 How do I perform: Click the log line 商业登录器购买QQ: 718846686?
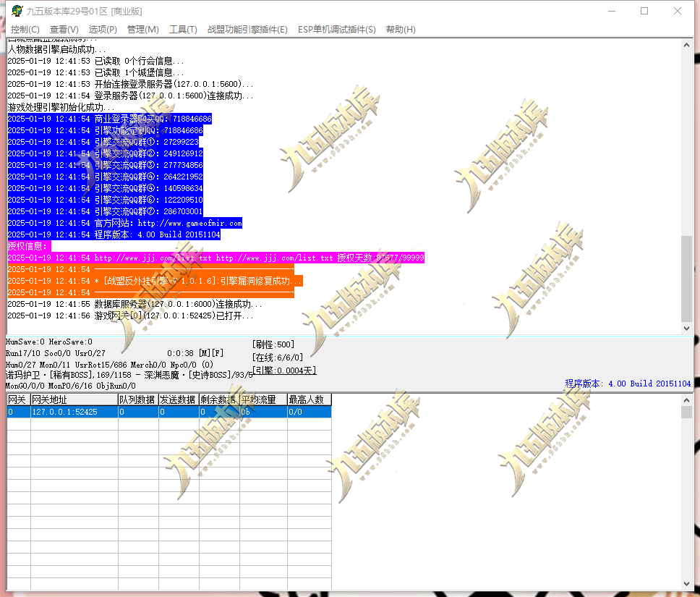[x=109, y=119]
